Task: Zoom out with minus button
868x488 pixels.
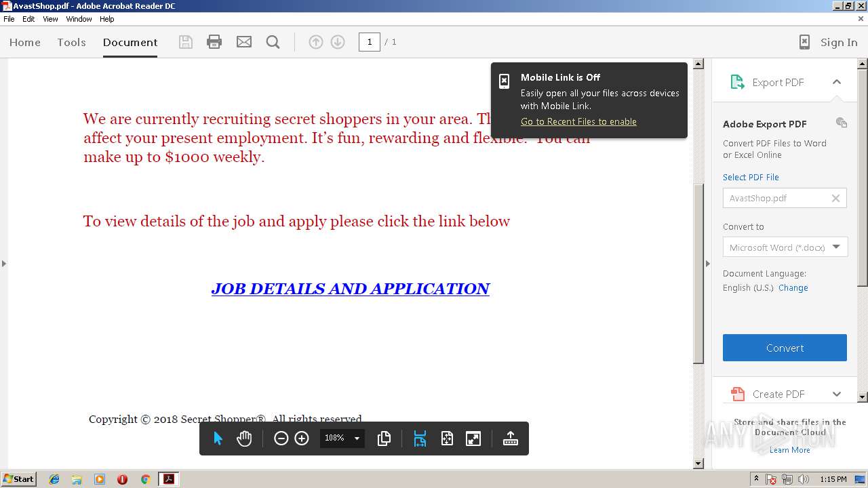Action: tap(281, 439)
